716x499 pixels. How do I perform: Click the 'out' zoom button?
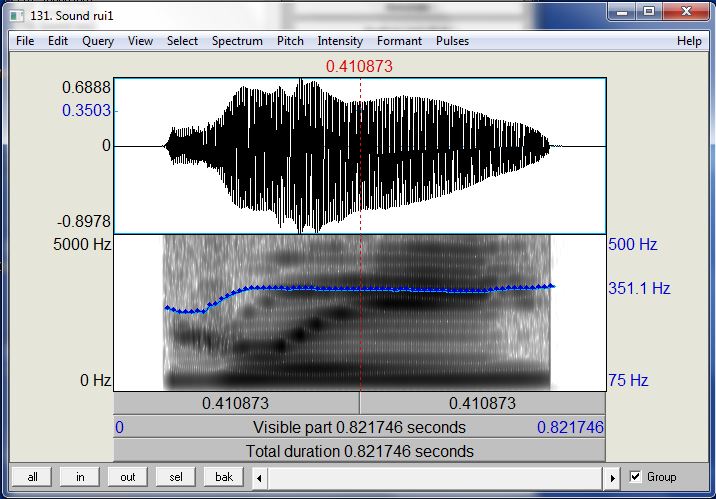128,477
